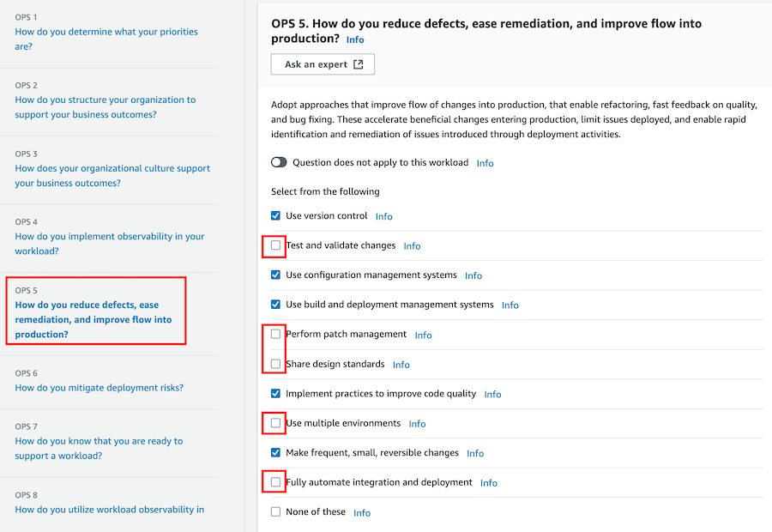Open Info link for Use build and deployment management systems
The height and width of the screenshot is (532, 772).
click(510, 305)
